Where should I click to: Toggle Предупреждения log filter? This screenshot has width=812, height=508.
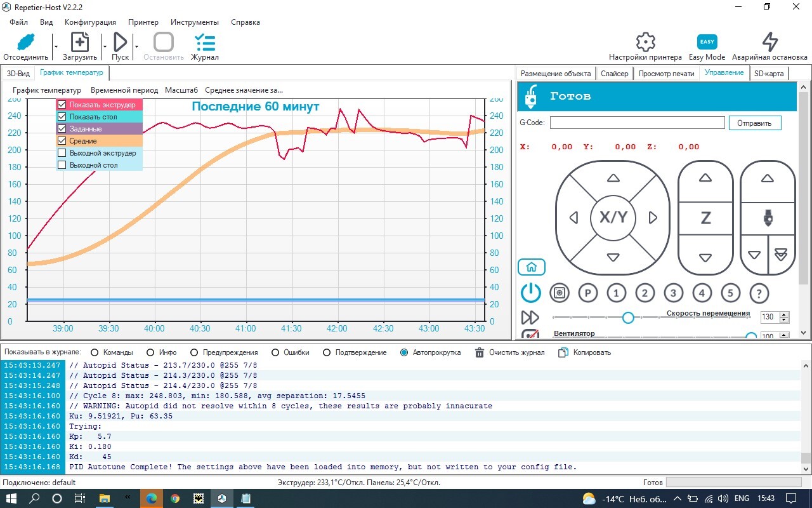pos(194,352)
